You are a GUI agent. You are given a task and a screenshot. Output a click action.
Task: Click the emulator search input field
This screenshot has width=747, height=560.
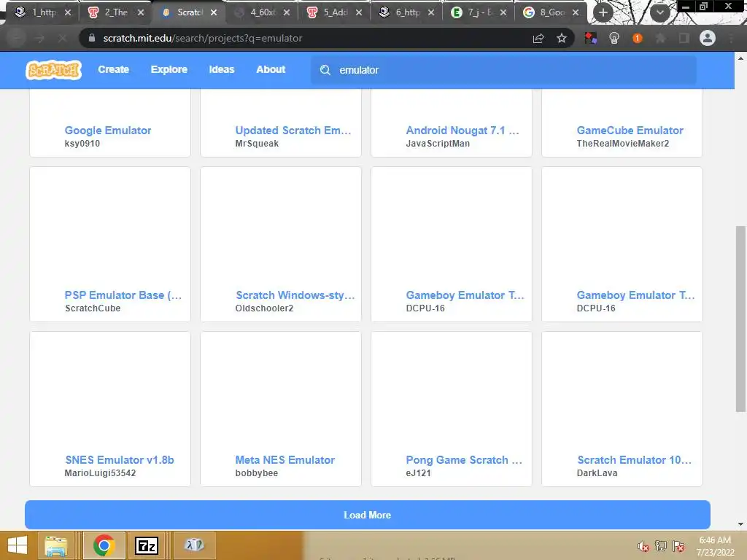pyautogui.click(x=503, y=70)
